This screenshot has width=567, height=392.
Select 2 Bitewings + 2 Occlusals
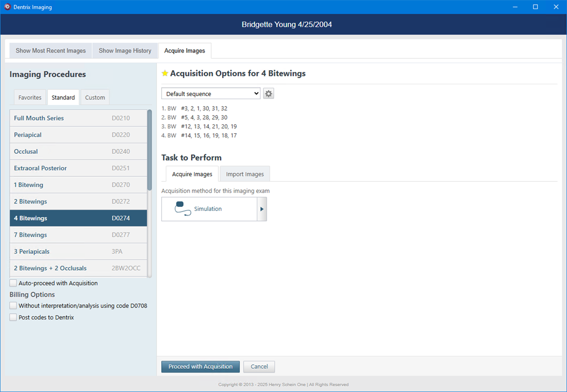tap(78, 268)
